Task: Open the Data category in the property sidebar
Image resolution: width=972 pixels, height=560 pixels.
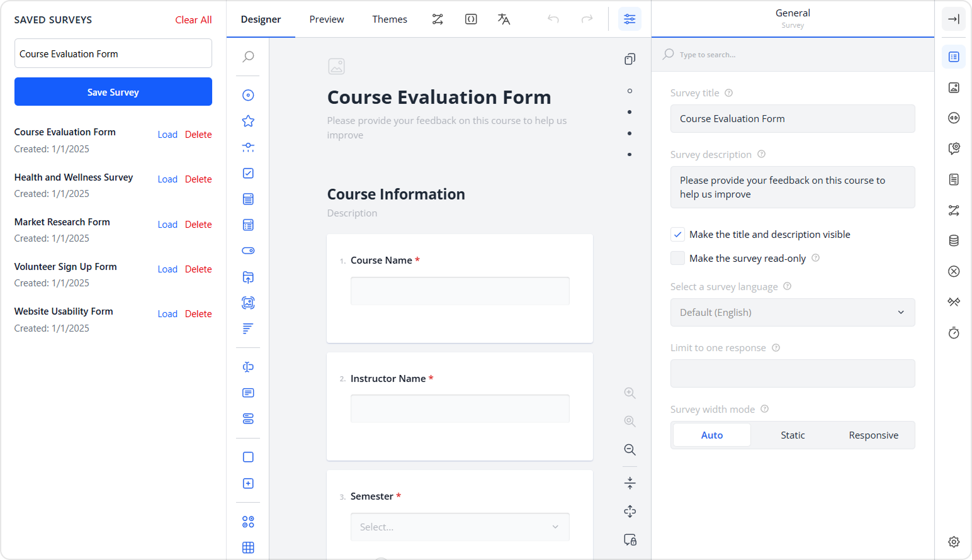Action: pyautogui.click(x=954, y=240)
